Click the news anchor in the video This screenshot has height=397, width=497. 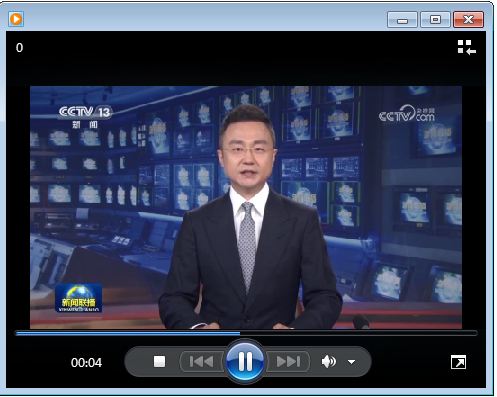pos(249,218)
